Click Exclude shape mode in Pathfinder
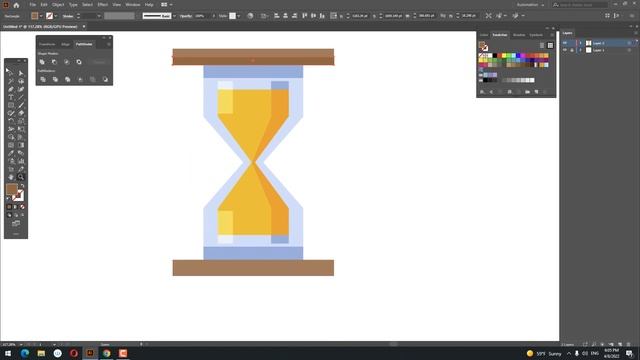640x360 pixels. (79, 62)
